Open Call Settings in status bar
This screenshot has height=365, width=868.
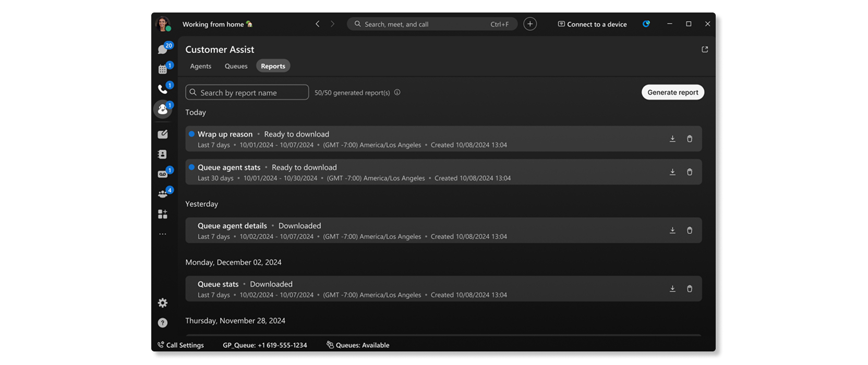click(180, 345)
